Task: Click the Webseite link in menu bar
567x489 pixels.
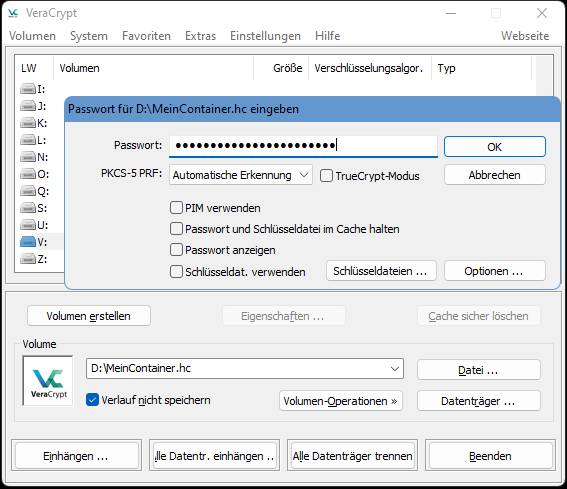Action: [525, 36]
